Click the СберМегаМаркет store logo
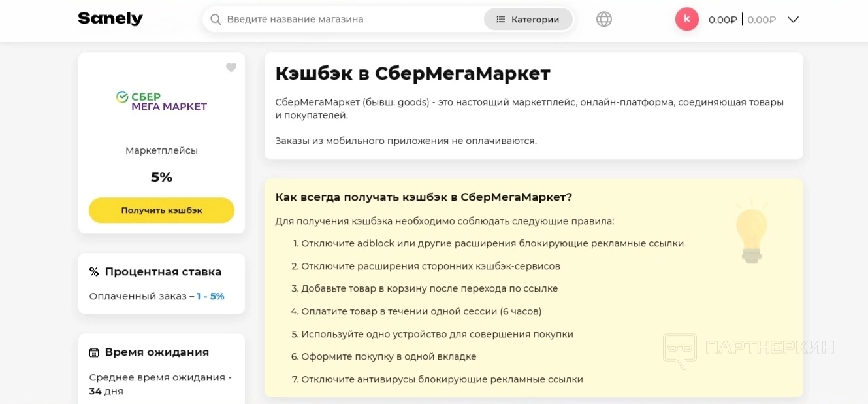This screenshot has height=404, width=868. (x=161, y=101)
